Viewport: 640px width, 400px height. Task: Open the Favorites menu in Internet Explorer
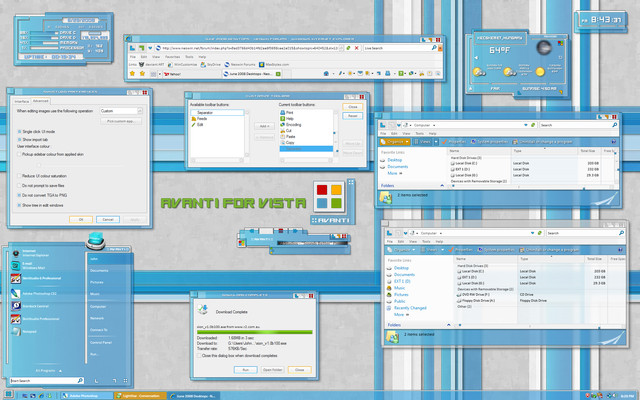[172, 57]
